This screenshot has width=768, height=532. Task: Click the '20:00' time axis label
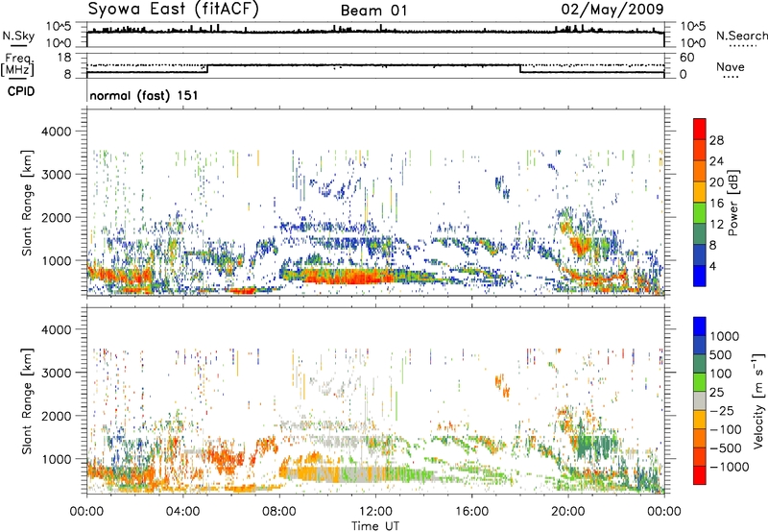(x=567, y=512)
